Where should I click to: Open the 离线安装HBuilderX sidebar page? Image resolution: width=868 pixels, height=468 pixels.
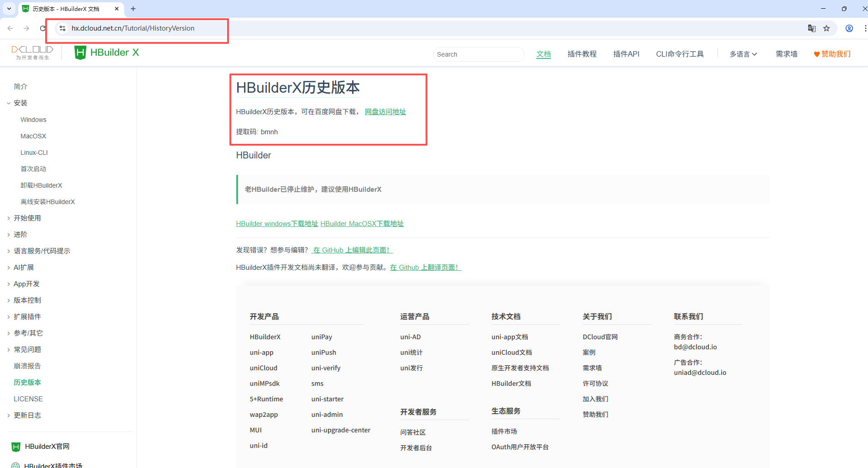tap(47, 202)
